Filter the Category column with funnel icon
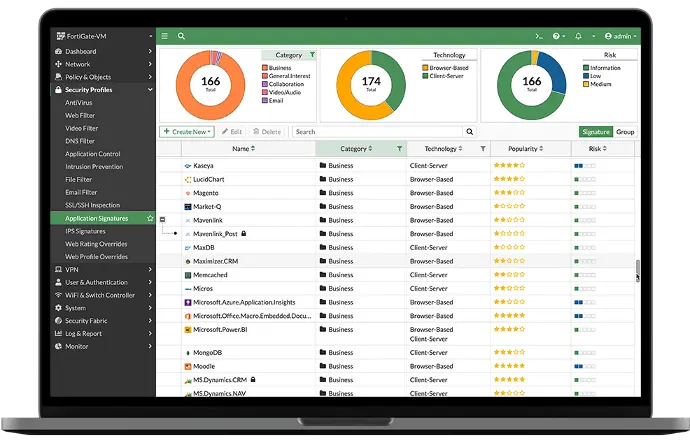690x445 pixels. click(x=400, y=149)
